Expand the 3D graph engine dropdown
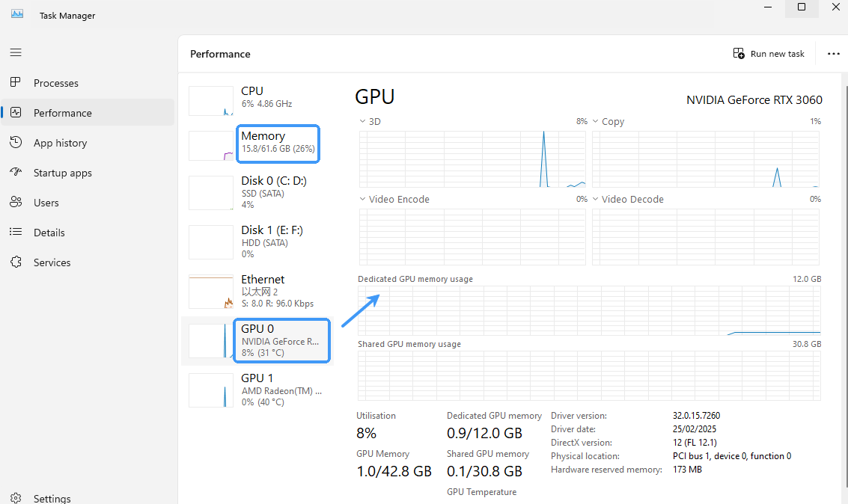848x504 pixels. click(x=363, y=121)
